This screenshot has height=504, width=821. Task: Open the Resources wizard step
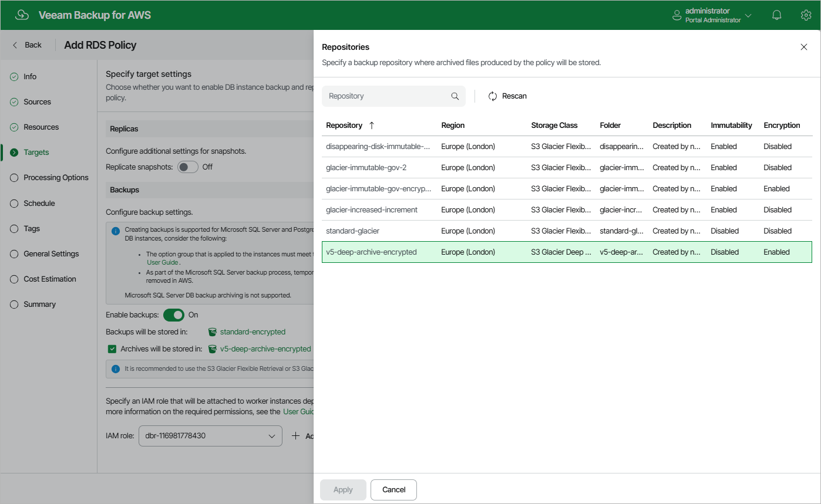41,127
